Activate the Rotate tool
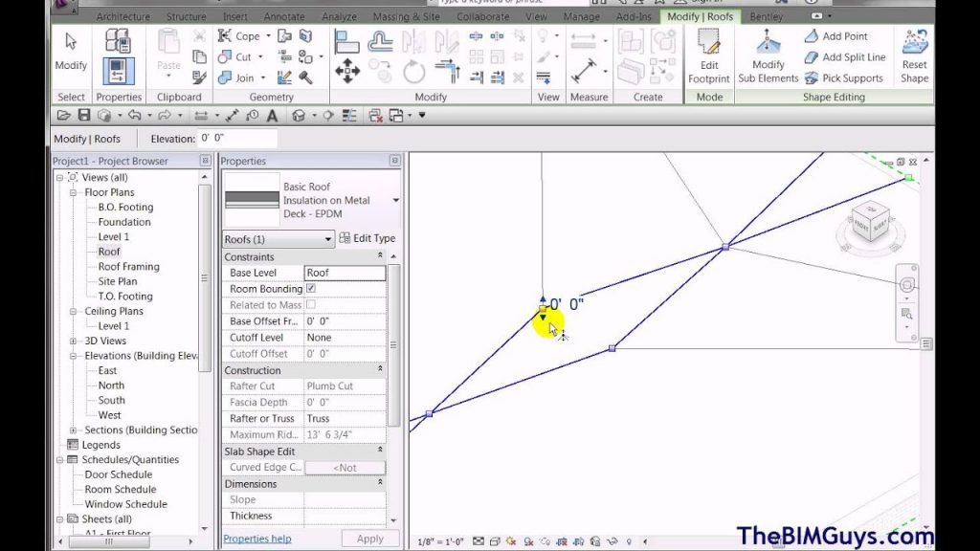The height and width of the screenshot is (551, 980). [x=413, y=71]
